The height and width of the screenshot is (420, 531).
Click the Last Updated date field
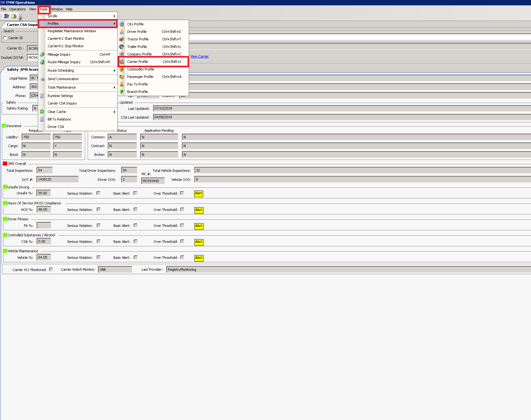pos(342,108)
